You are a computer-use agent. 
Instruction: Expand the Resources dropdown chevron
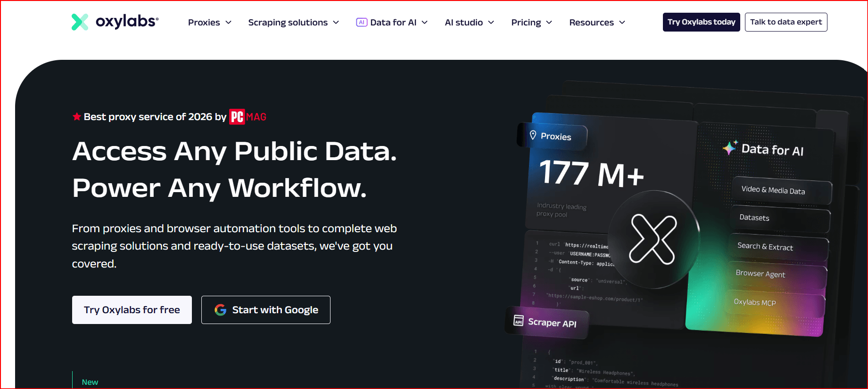622,23
